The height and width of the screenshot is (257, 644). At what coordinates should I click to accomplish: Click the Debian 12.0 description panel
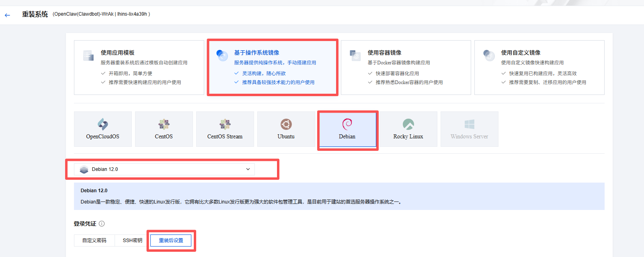pyautogui.click(x=339, y=196)
